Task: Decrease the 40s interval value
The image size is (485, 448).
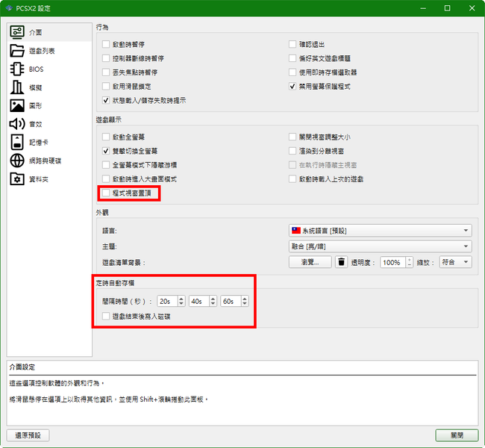Action: [213, 304]
